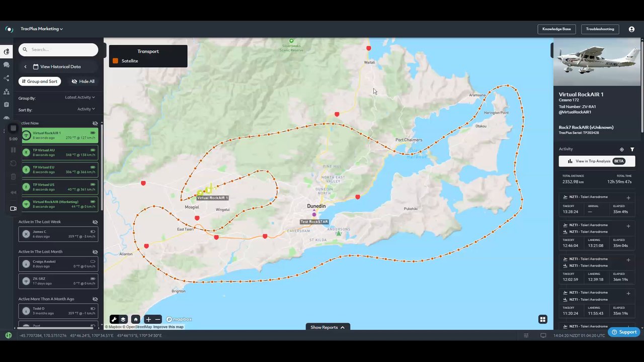644x362 pixels.
Task: Click the Cessna aircraft photo
Action: tap(597, 62)
